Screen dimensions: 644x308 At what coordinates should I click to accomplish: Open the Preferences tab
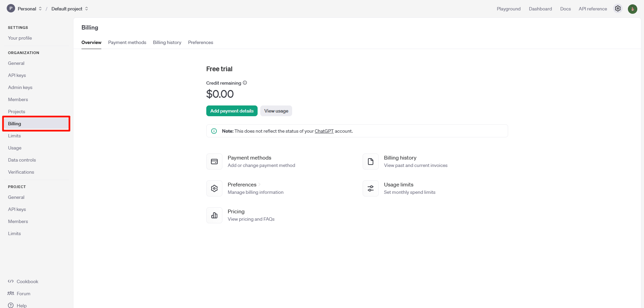click(x=201, y=42)
